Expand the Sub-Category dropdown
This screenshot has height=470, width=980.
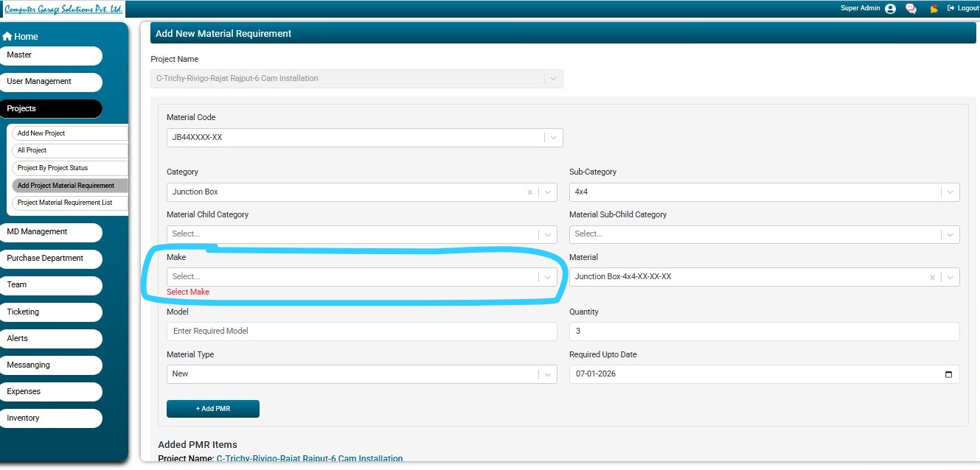pyautogui.click(x=950, y=192)
